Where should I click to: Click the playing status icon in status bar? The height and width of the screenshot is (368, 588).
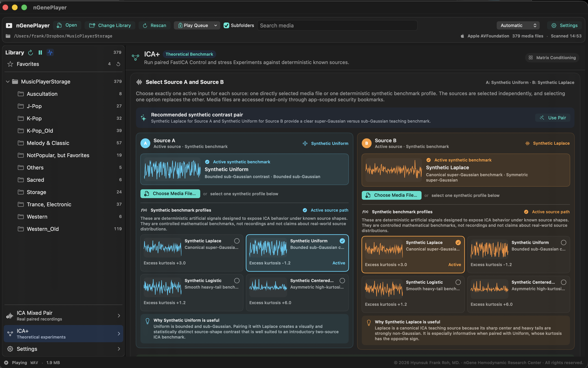click(6, 363)
